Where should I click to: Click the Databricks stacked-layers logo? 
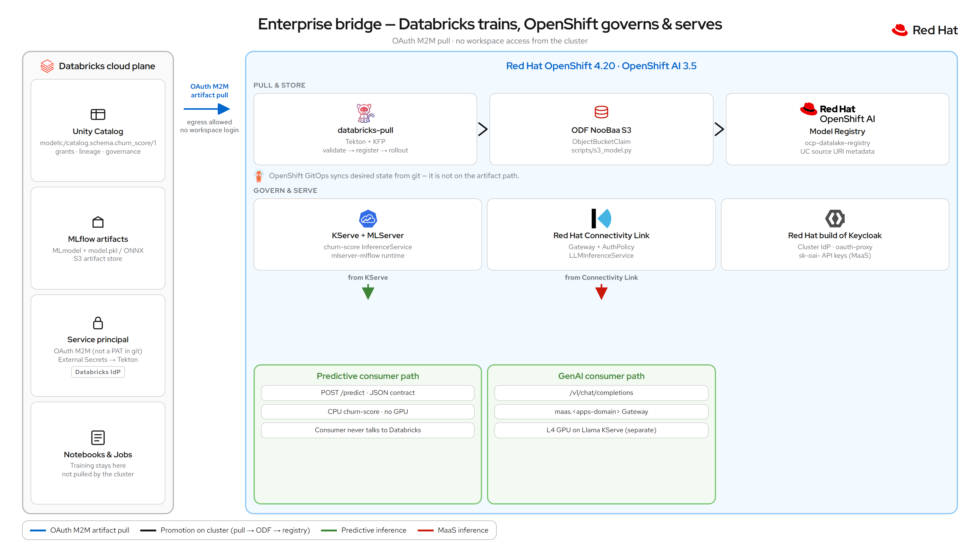(47, 66)
